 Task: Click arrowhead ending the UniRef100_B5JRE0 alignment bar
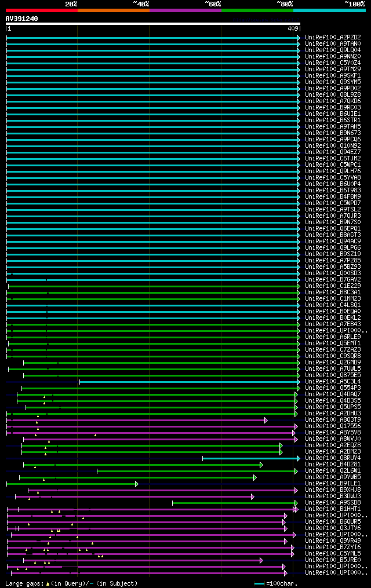pos(261,561)
